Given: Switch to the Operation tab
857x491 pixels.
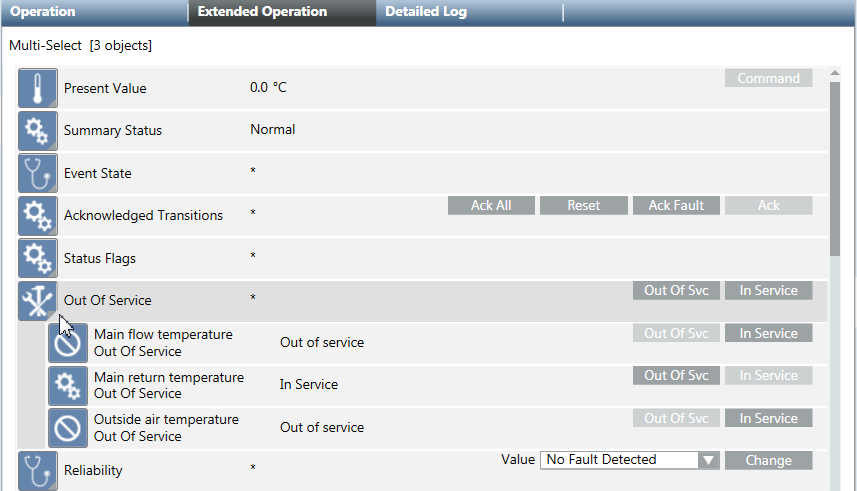Looking at the screenshot, I should 43,12.
